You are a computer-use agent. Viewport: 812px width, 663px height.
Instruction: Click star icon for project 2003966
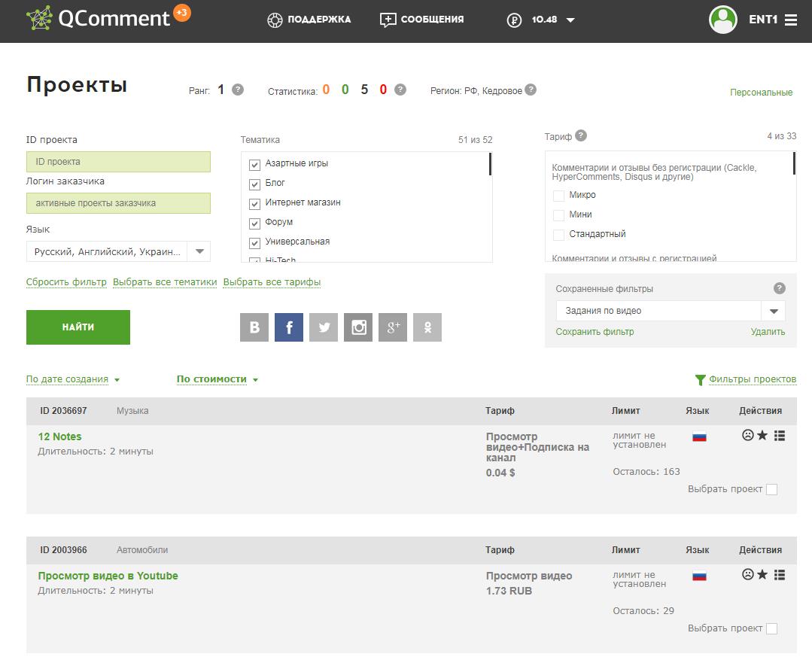[762, 574]
